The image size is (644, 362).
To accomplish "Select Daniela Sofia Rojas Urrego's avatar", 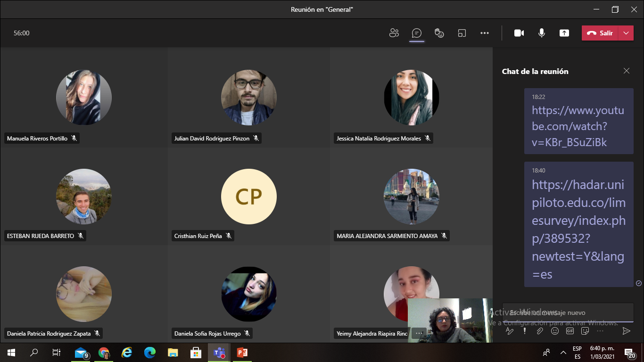I will point(249,294).
